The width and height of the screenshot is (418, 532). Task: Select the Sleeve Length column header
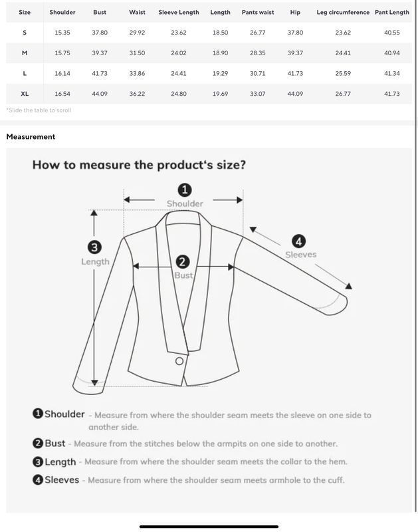pos(179,12)
